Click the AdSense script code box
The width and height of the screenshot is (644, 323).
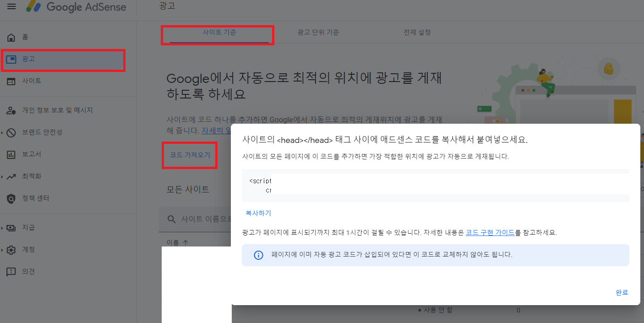pyautogui.click(x=435, y=186)
